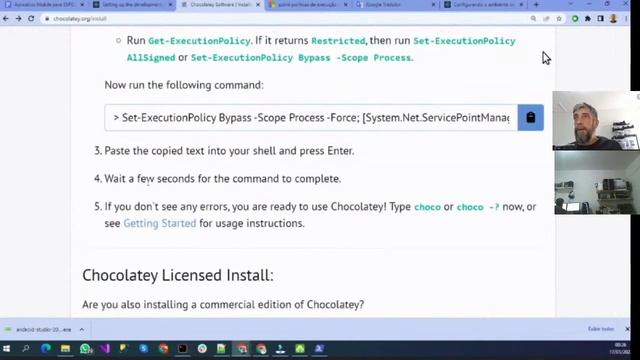Screen dimensions: 640x360
Task: Close the Google Tradutor tab
Action: pyautogui.click(x=433, y=4)
